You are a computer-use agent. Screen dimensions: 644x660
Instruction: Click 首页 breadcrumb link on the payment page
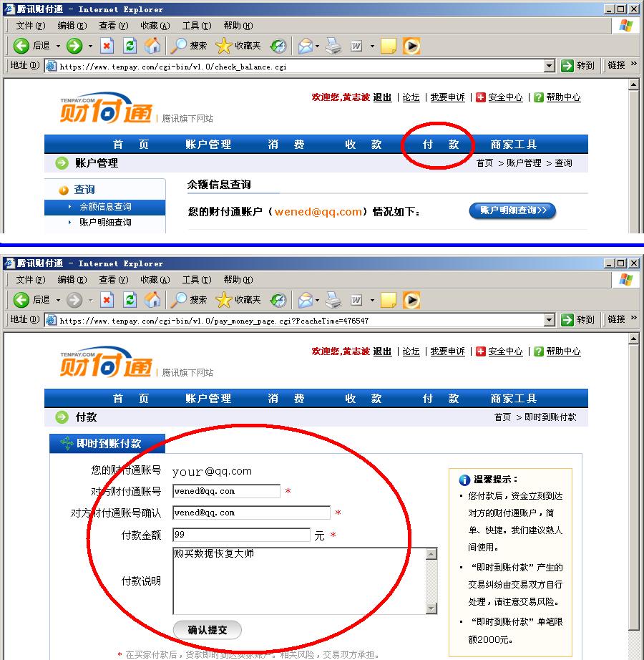coord(502,417)
